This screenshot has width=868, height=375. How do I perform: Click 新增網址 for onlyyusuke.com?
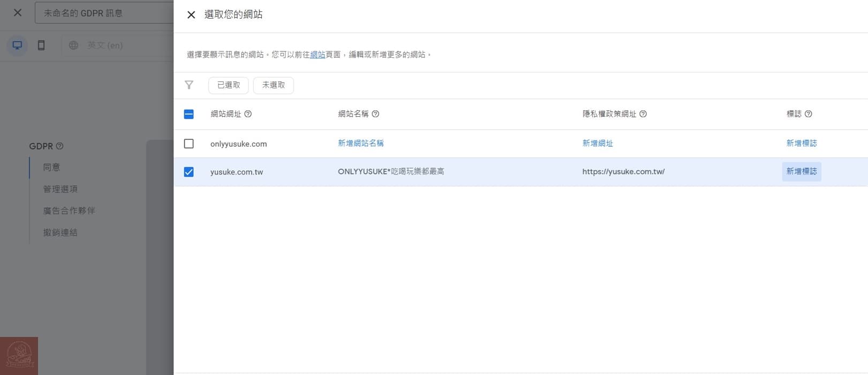598,144
